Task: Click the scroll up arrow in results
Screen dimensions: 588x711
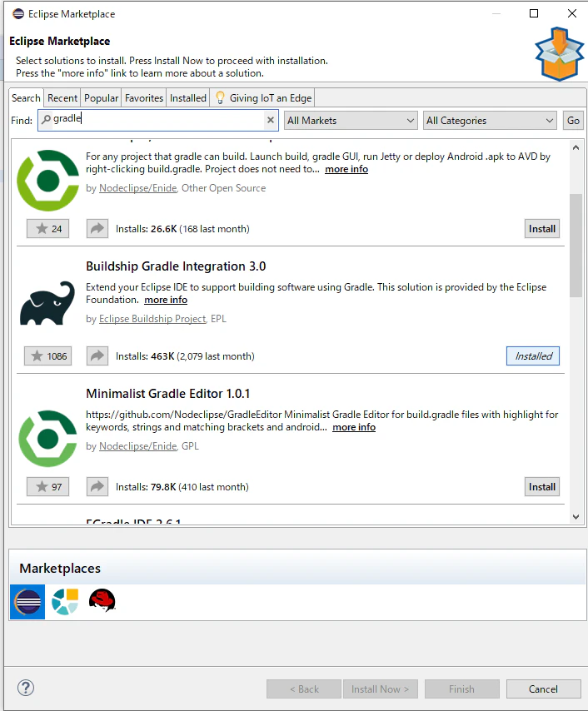Action: (576, 147)
